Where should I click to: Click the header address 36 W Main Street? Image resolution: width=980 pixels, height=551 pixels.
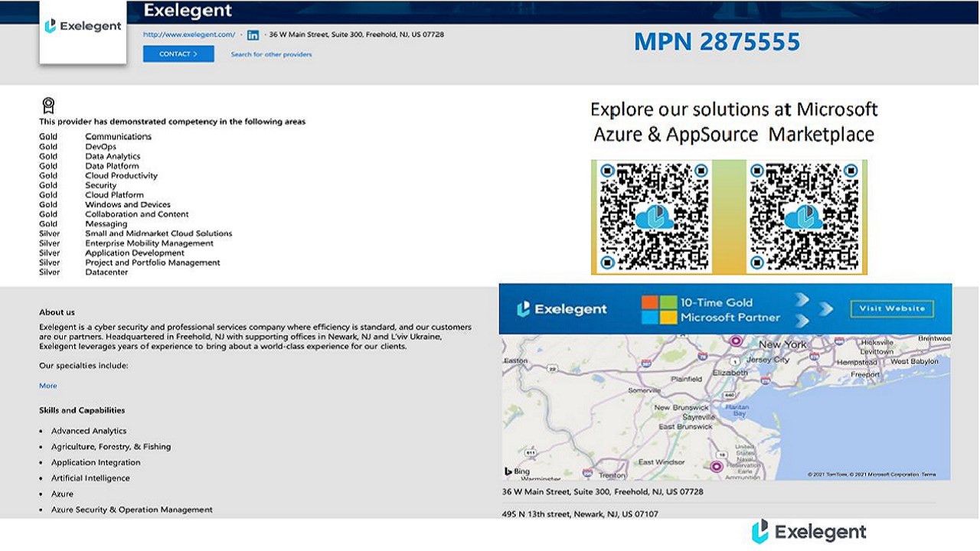[356, 34]
